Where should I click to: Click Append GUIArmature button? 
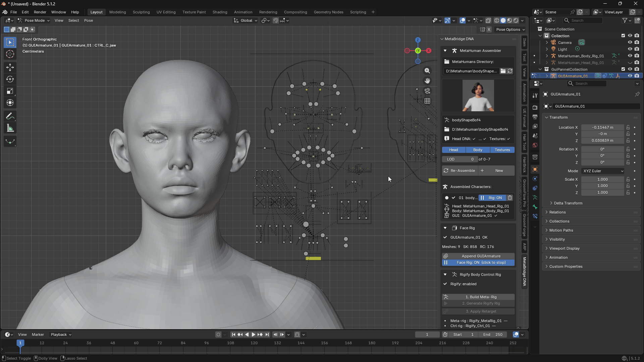478,256
